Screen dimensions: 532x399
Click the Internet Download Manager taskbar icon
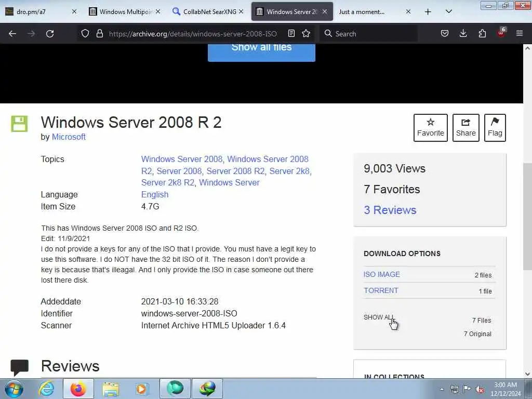point(207,389)
